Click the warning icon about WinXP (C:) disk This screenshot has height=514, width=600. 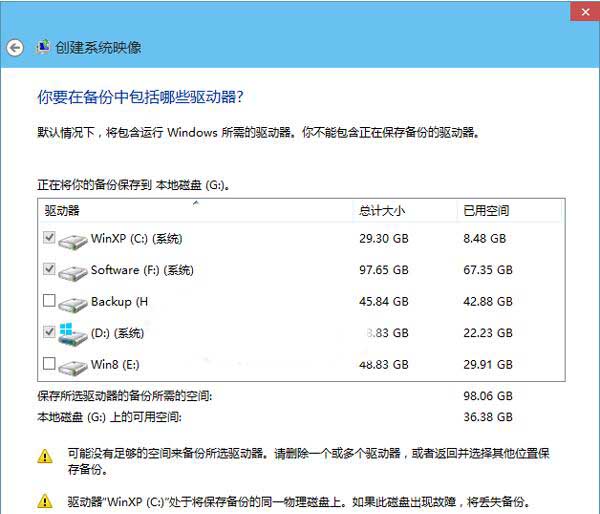point(45,501)
